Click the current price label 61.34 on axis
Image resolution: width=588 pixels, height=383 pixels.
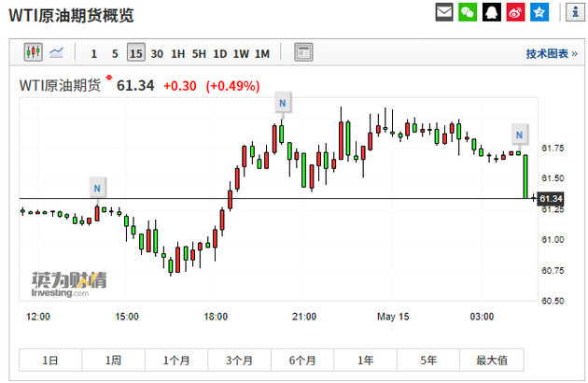tap(551, 198)
